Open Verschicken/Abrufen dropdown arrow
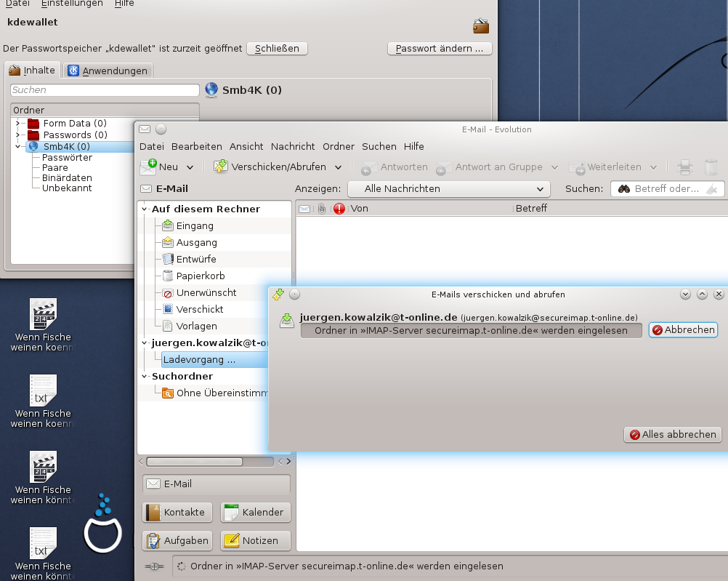Screen dimensions: 728x581 coord(338,167)
